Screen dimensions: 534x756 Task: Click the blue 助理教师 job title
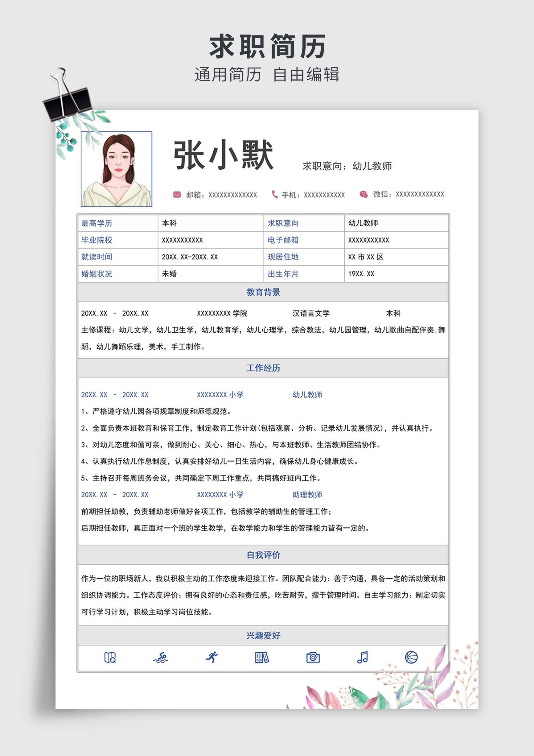307,495
